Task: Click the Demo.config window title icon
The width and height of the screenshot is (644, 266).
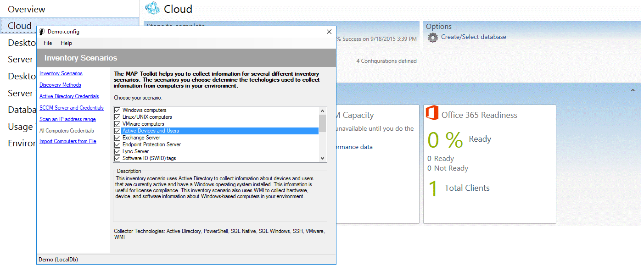Action: [42, 32]
